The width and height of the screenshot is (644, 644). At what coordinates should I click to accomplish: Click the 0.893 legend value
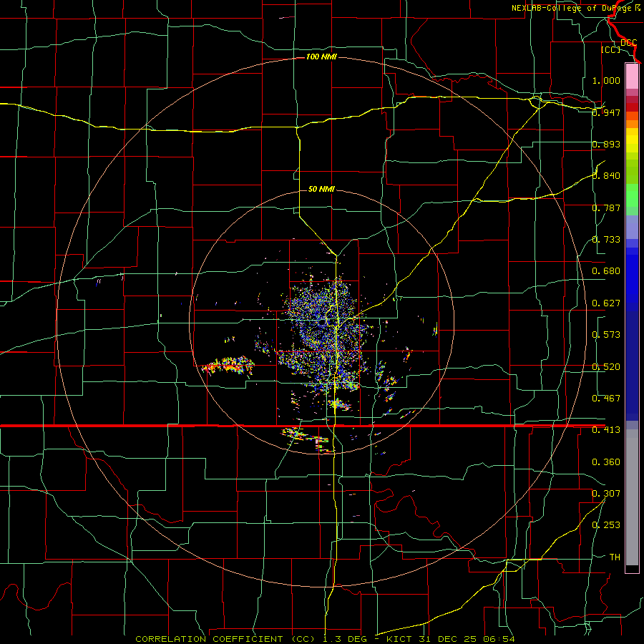click(606, 144)
